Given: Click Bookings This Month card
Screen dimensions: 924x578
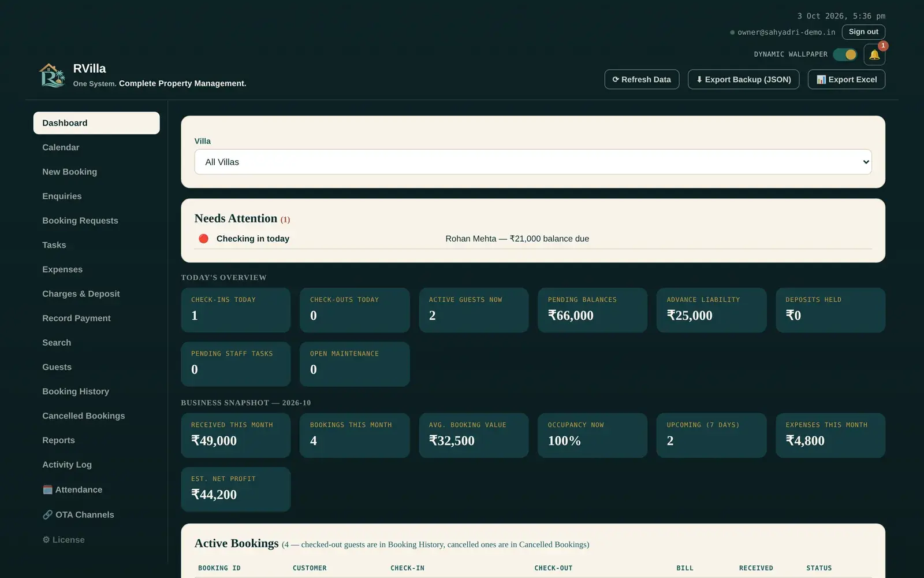Looking at the screenshot, I should pos(355,435).
